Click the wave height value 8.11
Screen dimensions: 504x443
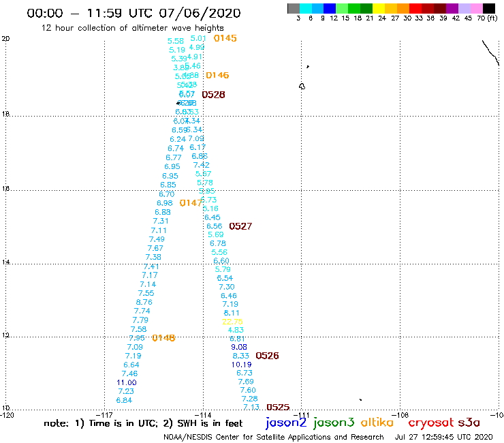coord(232,313)
